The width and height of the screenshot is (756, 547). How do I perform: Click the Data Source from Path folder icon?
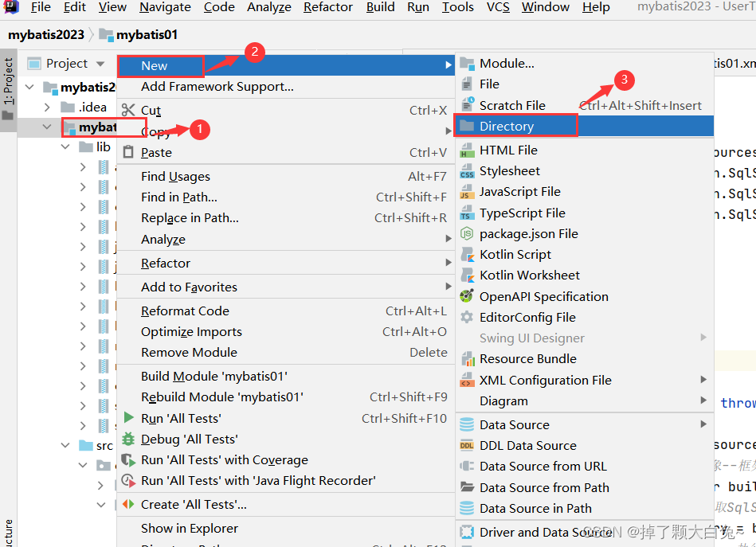pos(467,486)
